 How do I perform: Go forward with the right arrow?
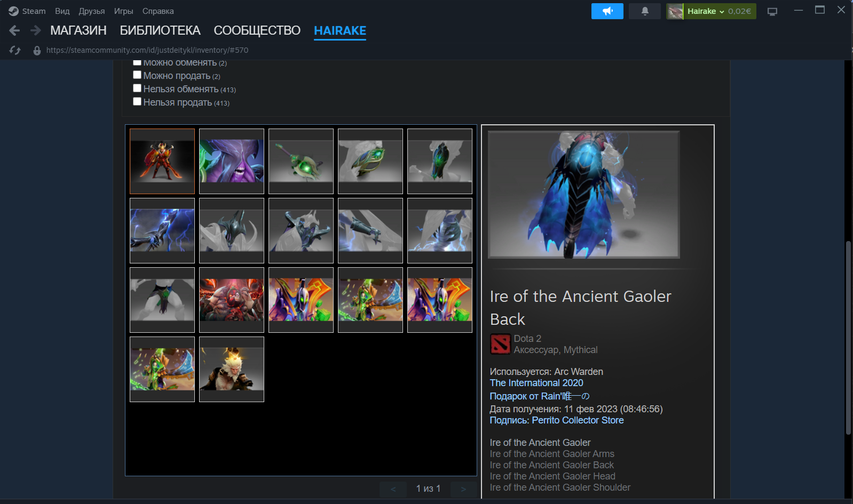(36, 30)
